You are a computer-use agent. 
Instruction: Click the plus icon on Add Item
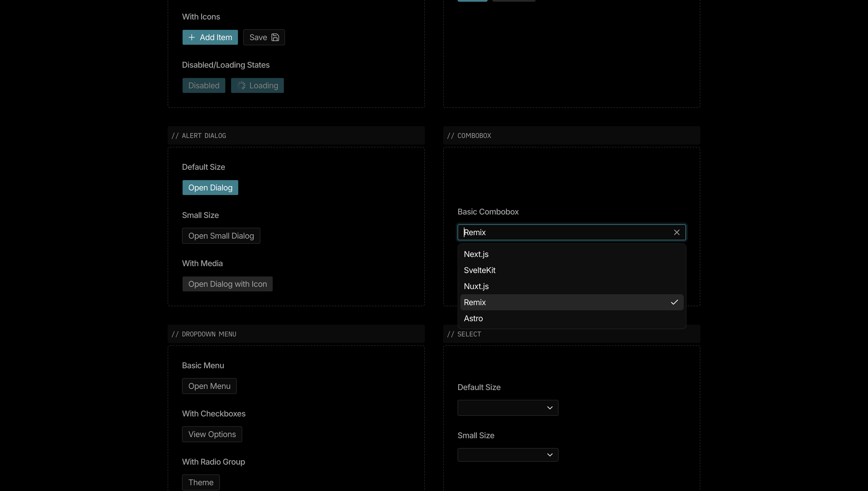coord(192,38)
